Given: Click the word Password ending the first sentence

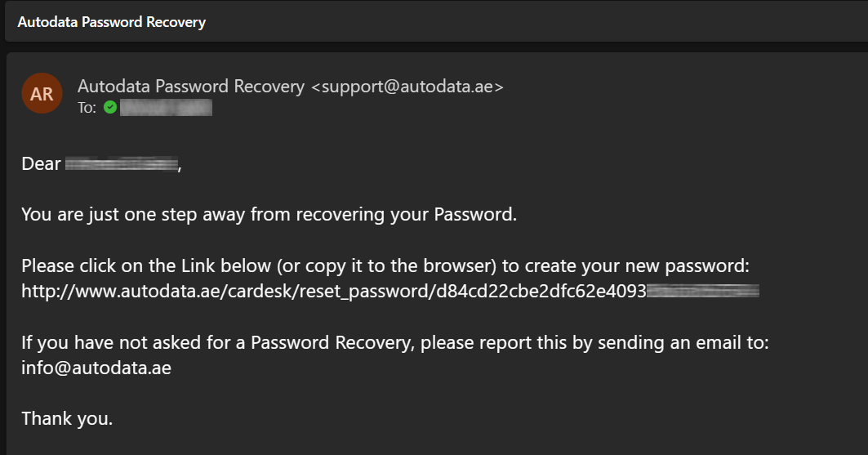Looking at the screenshot, I should pos(475,215).
